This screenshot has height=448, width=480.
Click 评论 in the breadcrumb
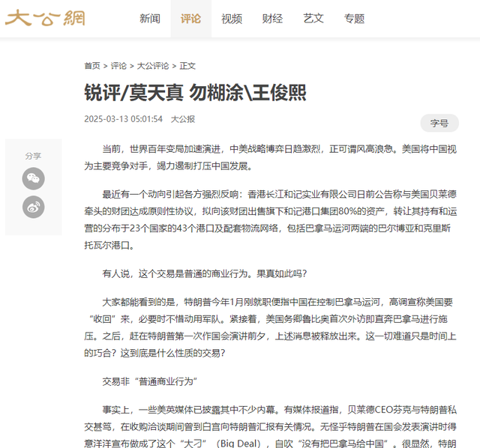tap(118, 66)
